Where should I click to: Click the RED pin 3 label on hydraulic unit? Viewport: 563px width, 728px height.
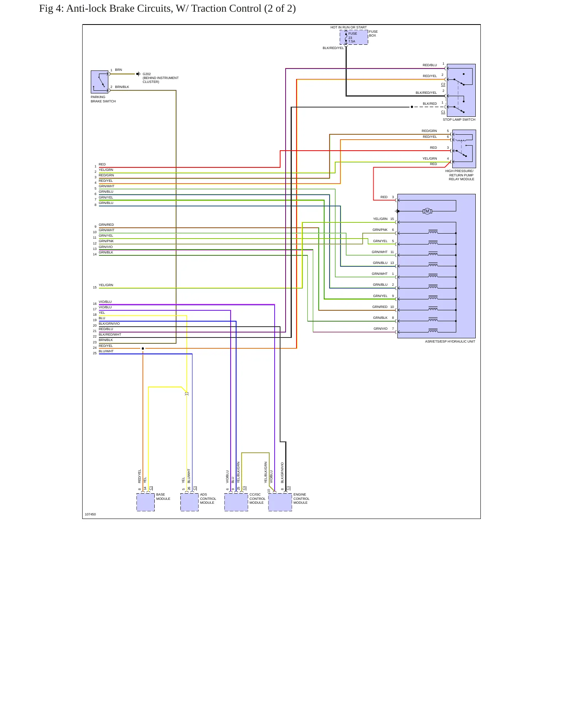pos(384,197)
